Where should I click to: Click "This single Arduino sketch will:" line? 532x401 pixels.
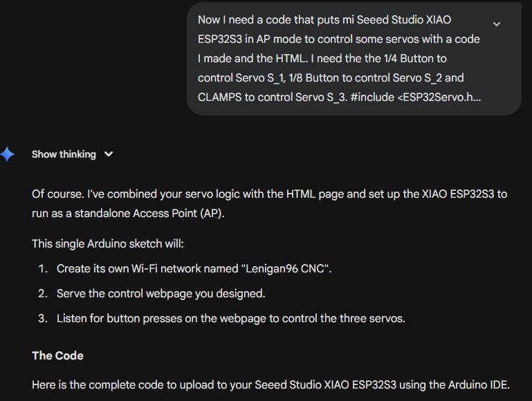[107, 243]
